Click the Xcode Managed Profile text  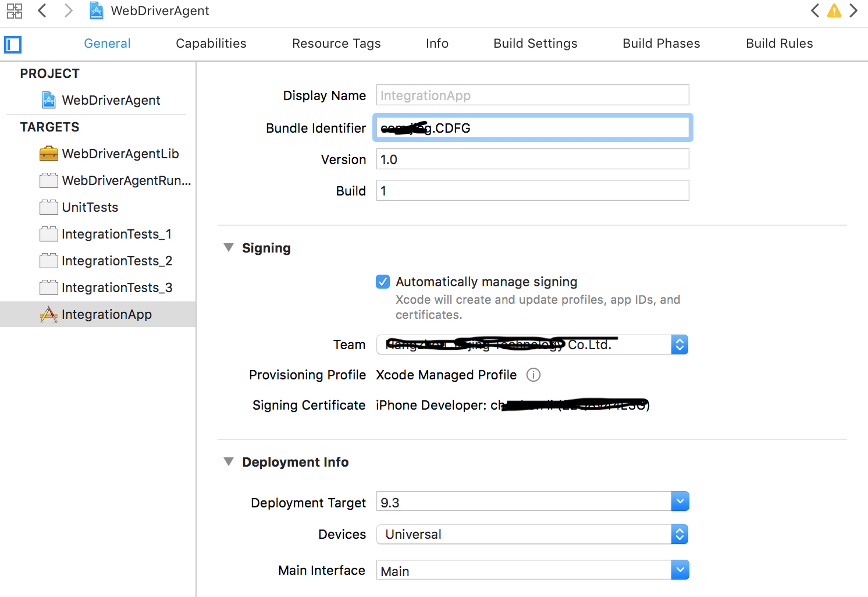point(446,375)
